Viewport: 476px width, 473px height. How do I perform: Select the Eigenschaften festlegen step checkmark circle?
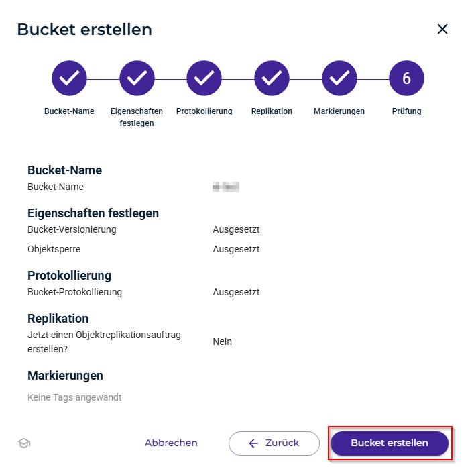tap(137, 79)
